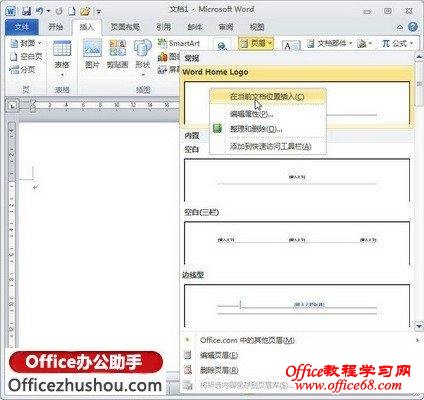The width and height of the screenshot is (424, 400).
Task: Switch to the Page Layout (页面布局) tab
Action: pos(125,27)
